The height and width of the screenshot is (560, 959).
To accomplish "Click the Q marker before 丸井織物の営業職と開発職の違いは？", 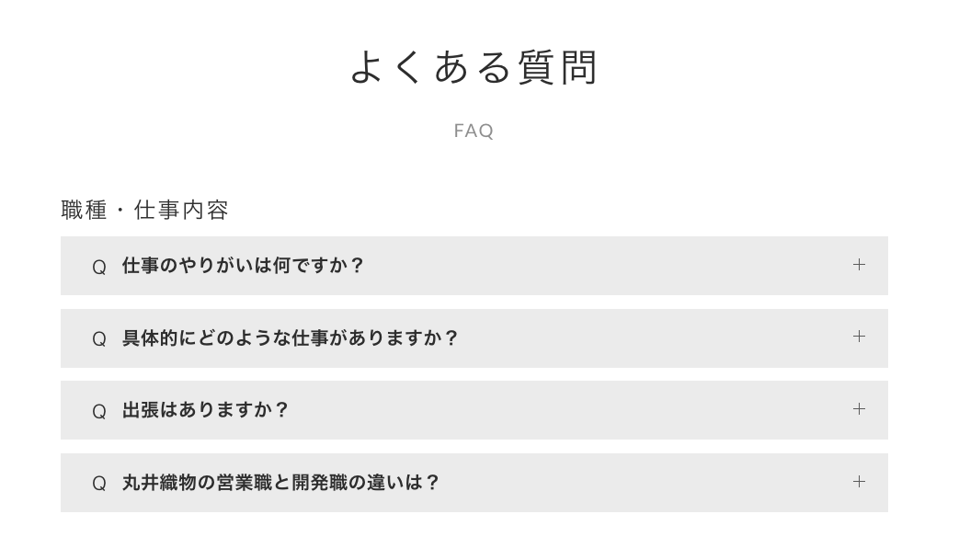I will 99,484.
